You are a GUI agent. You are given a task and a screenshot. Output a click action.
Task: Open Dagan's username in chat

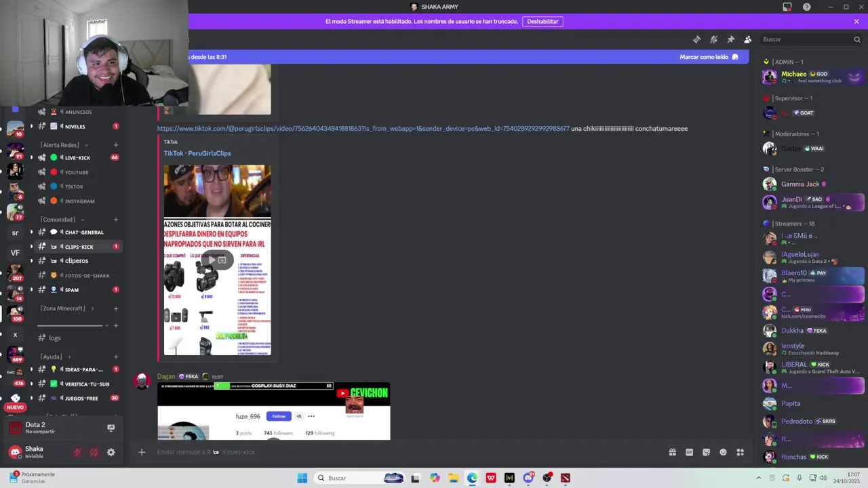click(166, 376)
